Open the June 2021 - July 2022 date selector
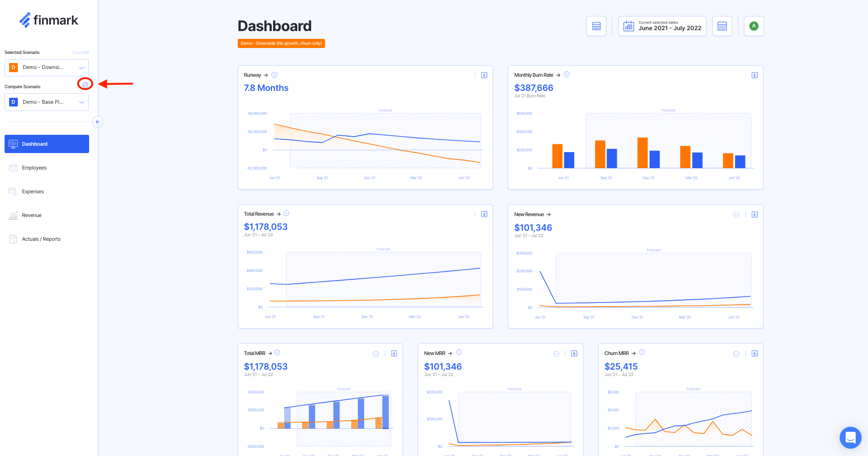Viewport: 868px width, 456px height. pyautogui.click(x=662, y=27)
